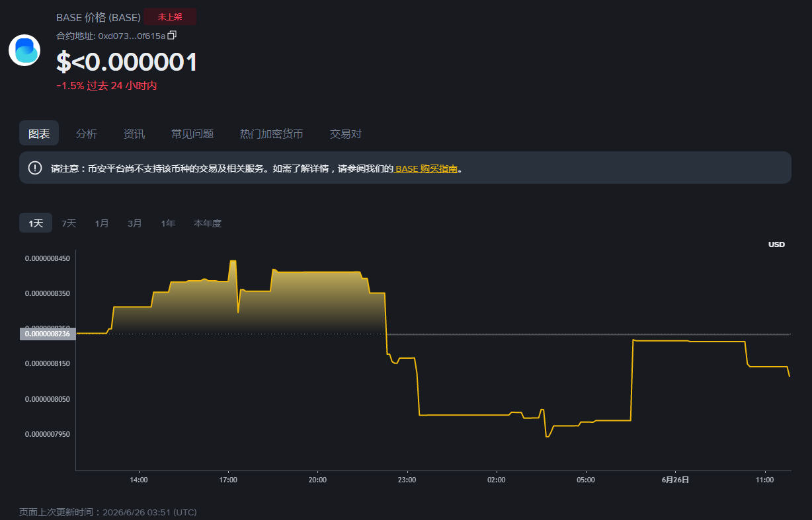
Task: Click the 0.0000008350 axis label
Action: [x=48, y=293]
